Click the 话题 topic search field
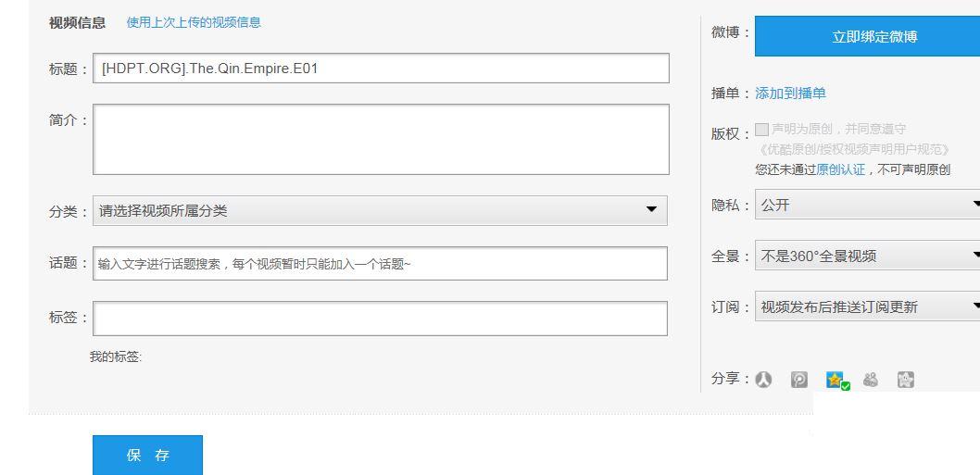The height and width of the screenshot is (475, 980). (380, 264)
